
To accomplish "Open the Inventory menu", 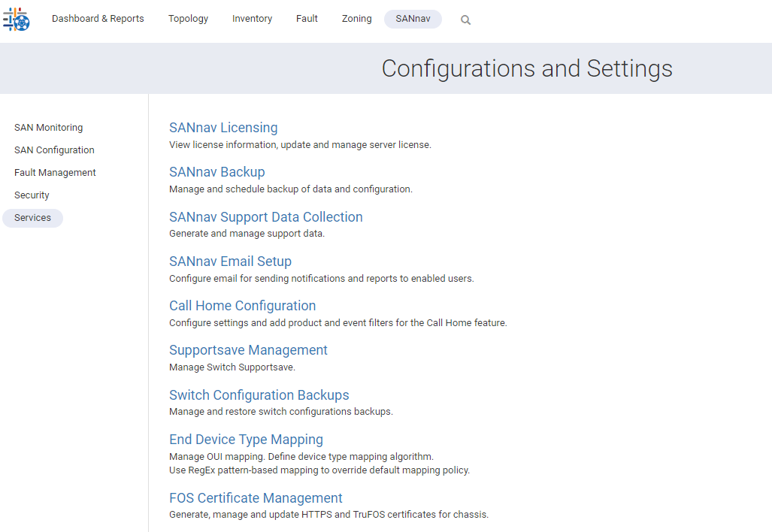I will click(x=252, y=19).
